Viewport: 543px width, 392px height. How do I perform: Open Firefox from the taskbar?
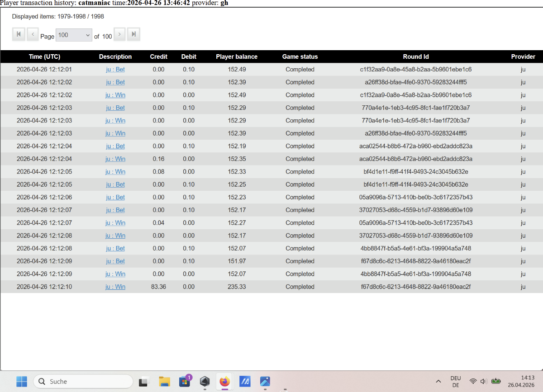tap(224, 381)
